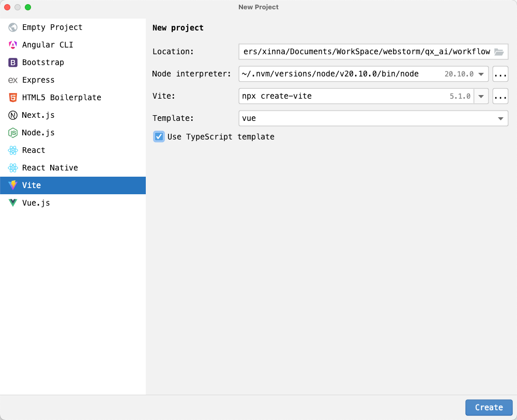Image resolution: width=517 pixels, height=420 pixels.
Task: Click the Vue.js V logo icon
Action: (13, 203)
